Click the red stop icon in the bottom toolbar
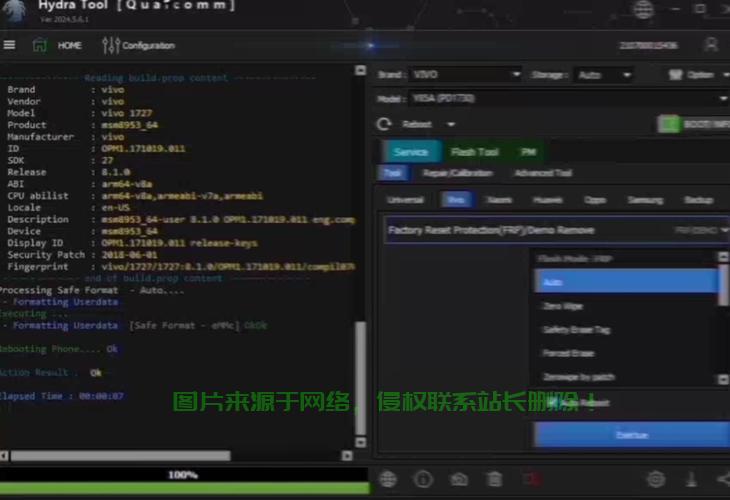730x500 pixels. (531, 479)
